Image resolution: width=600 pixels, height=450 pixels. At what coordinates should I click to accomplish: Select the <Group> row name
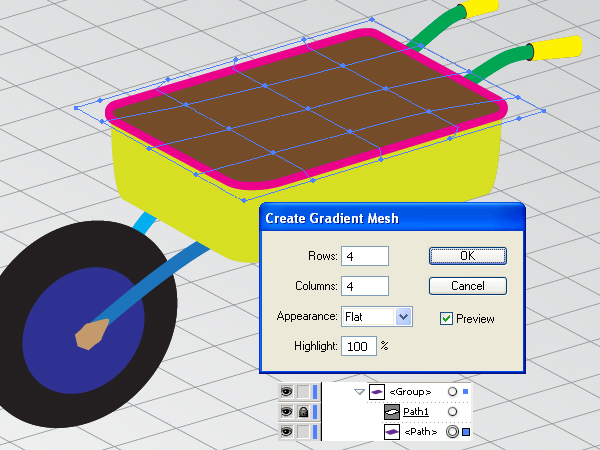point(410,392)
